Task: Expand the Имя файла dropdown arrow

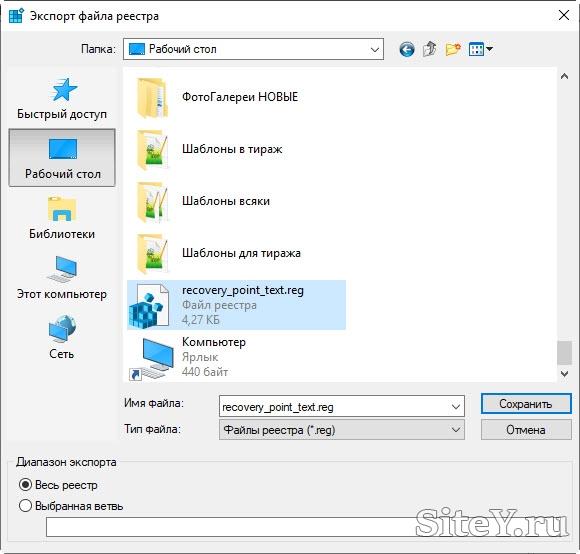Action: (x=456, y=407)
